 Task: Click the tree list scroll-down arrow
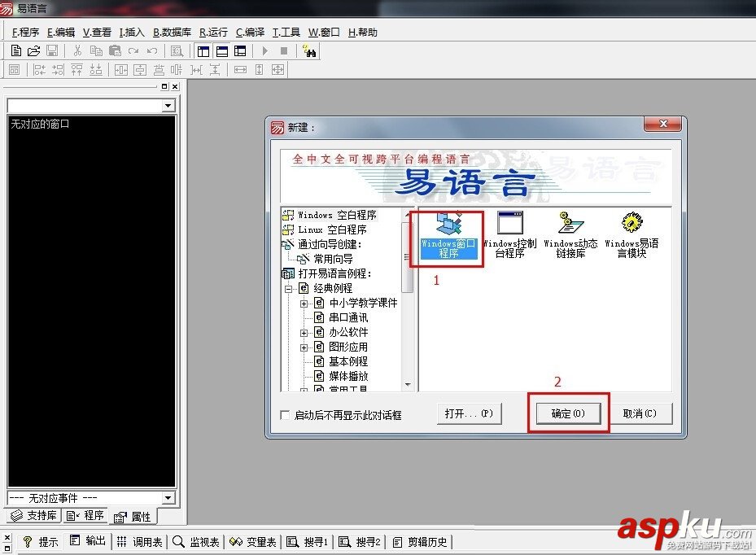coord(408,384)
